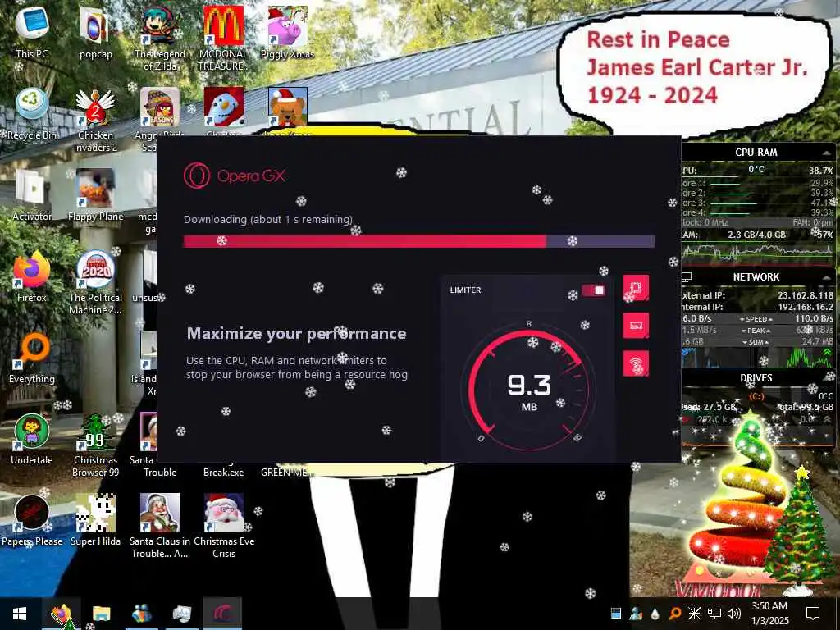Open the computer monitor taskbar app
840x630 pixels.
(181, 614)
